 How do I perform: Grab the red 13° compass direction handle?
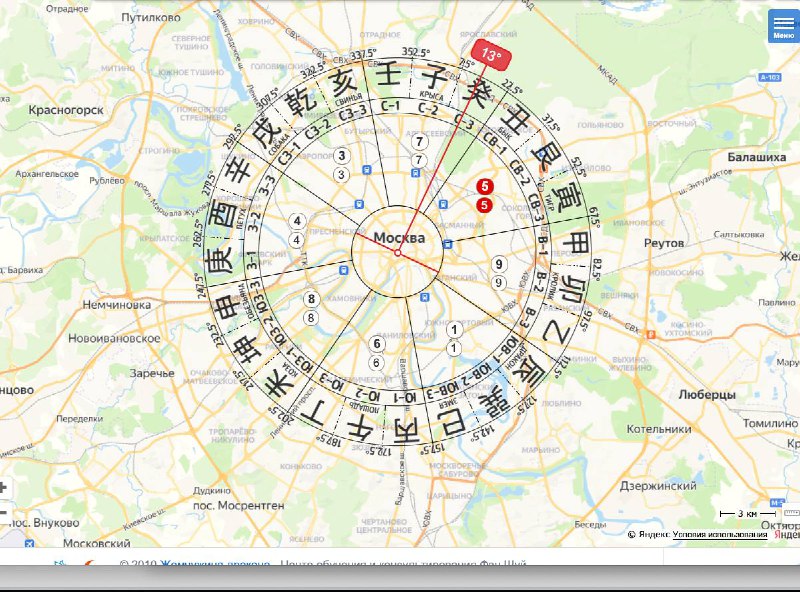(x=490, y=55)
